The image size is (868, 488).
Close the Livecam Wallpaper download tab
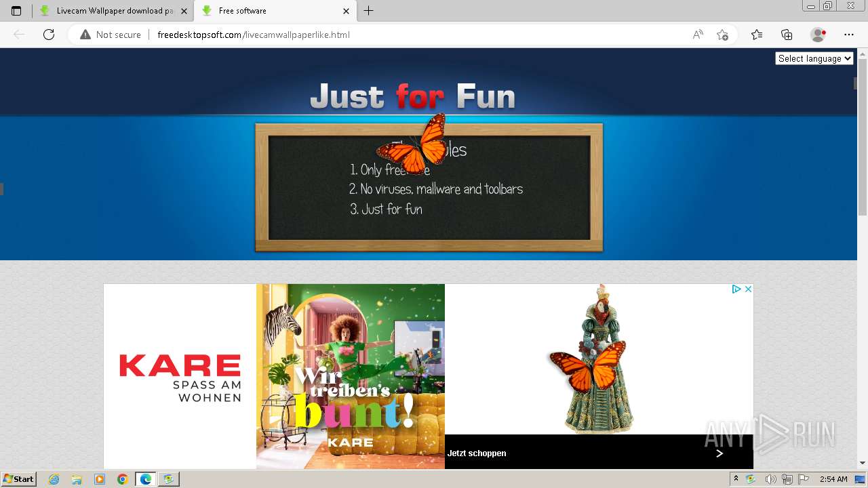(x=184, y=11)
